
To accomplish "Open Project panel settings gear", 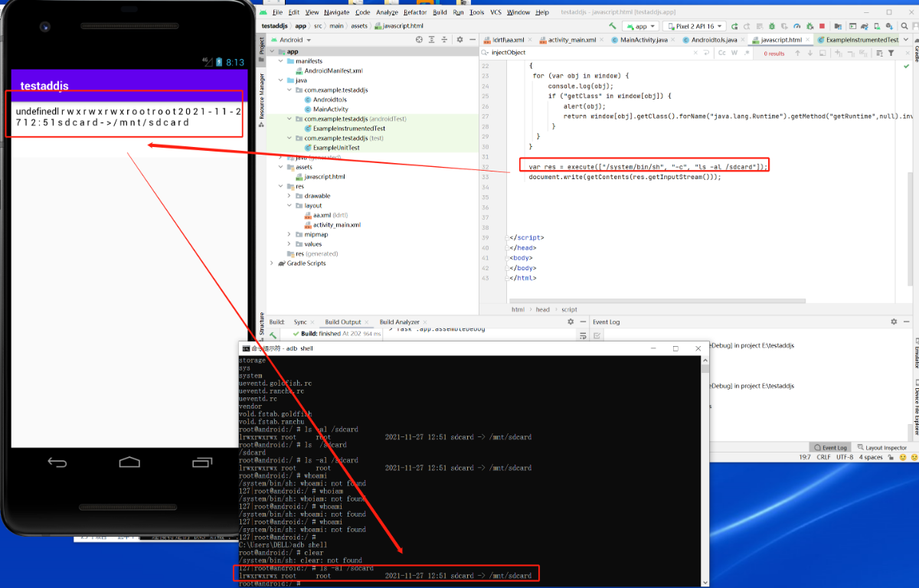I will coord(459,39).
